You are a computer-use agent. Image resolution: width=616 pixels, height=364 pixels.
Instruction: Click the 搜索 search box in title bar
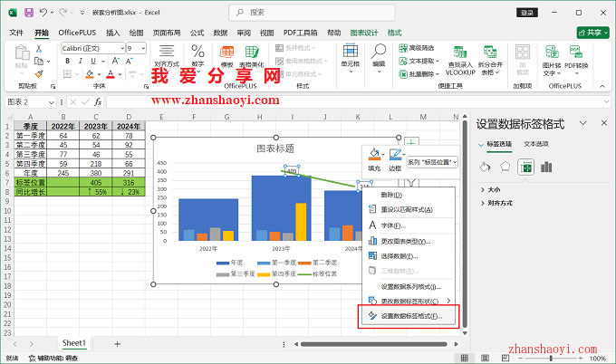[312, 13]
